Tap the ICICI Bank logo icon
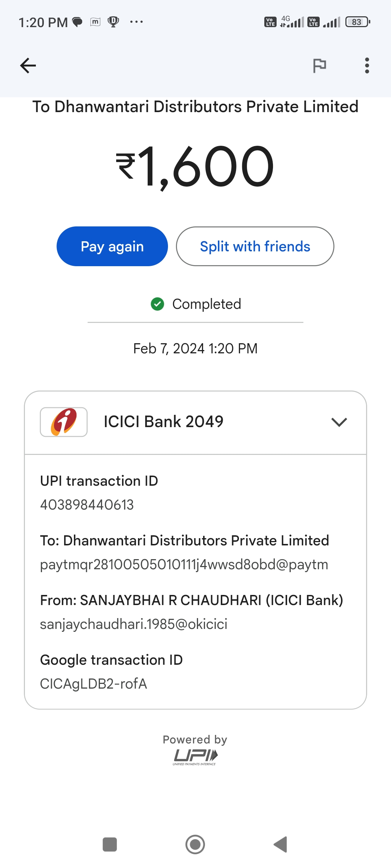This screenshot has height=868, width=391. [64, 422]
